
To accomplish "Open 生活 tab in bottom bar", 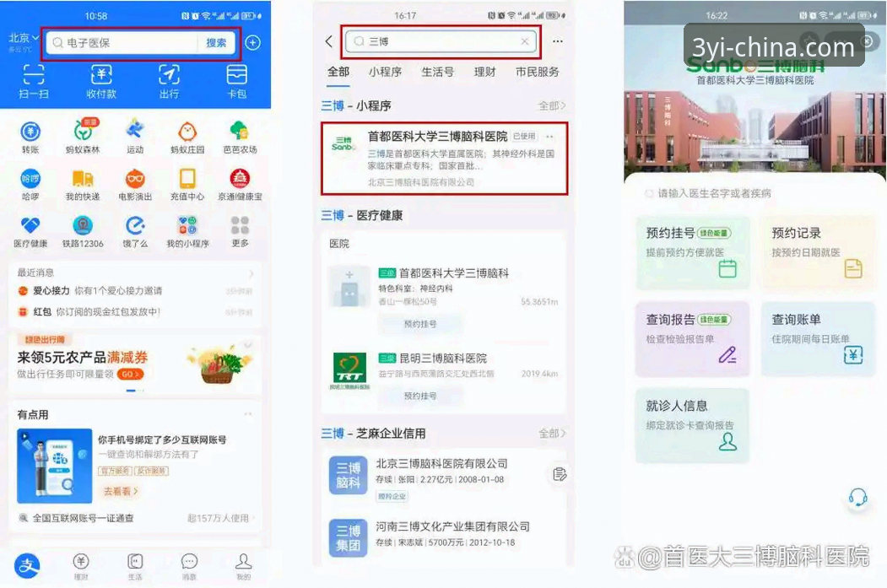I will pyautogui.click(x=135, y=567).
